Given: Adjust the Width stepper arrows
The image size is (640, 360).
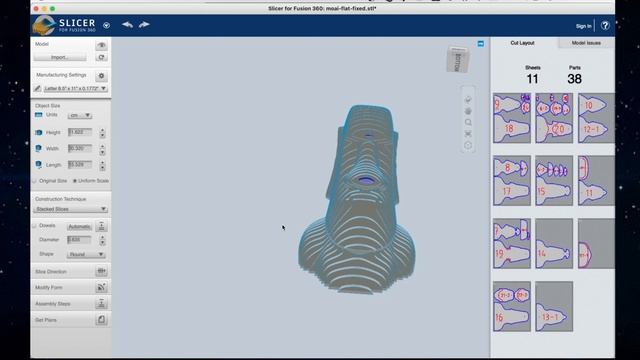Looking at the screenshot, I should [102, 149].
